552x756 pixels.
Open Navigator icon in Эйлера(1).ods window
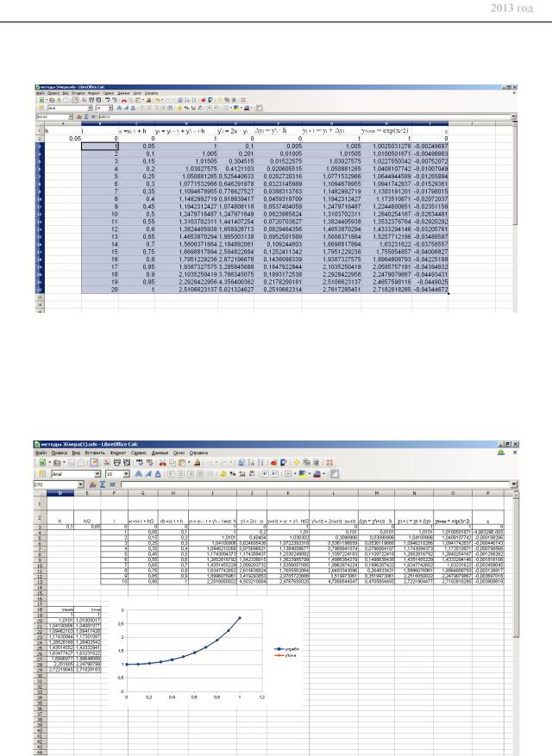point(296,463)
